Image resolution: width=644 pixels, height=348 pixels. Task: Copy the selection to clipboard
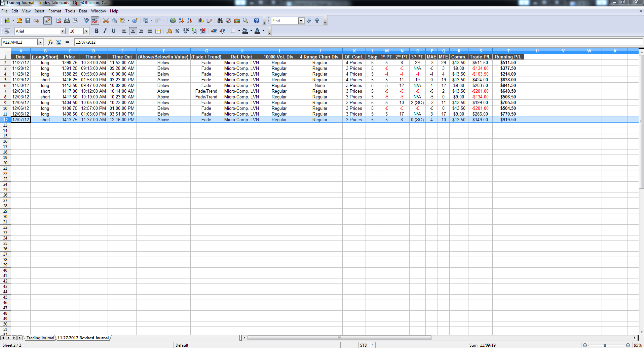[114, 20]
